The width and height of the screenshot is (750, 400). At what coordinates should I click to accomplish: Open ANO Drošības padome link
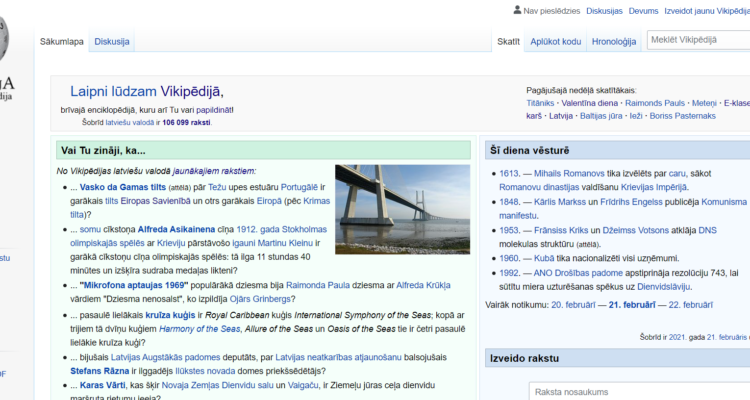click(x=578, y=273)
